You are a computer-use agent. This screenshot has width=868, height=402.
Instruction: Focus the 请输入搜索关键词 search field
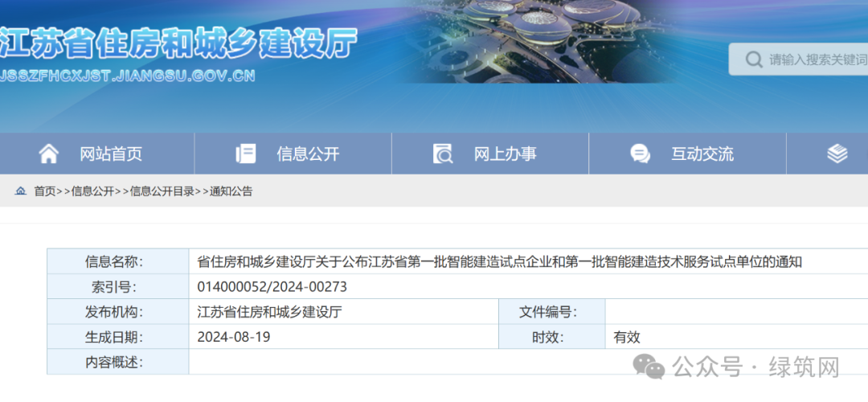tap(799, 59)
